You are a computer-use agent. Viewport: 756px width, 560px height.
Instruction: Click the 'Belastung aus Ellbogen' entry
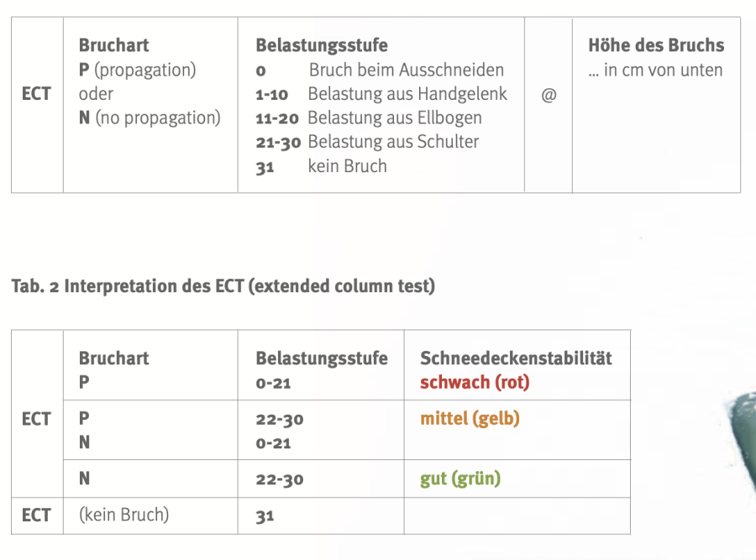pos(395,118)
